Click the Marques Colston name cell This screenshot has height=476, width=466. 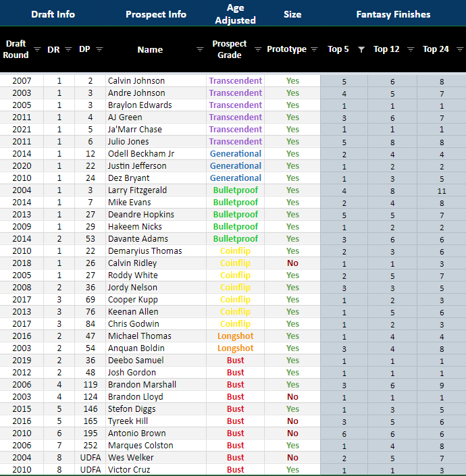(156, 445)
